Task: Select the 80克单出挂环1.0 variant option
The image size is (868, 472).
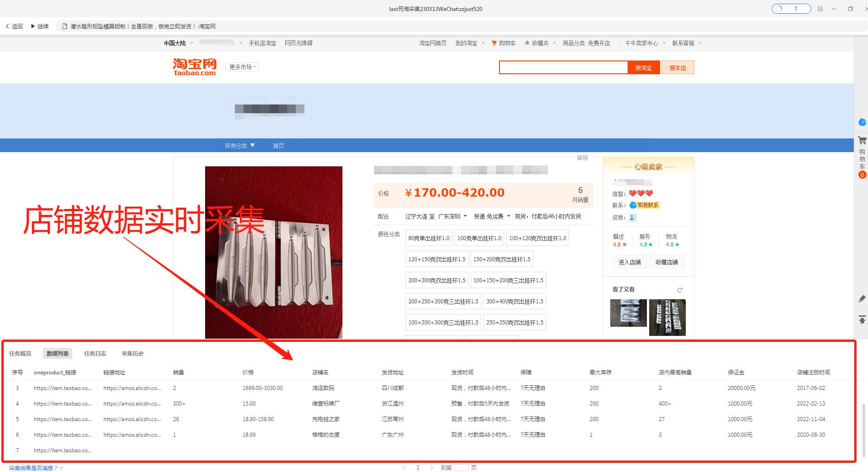Action: pyautogui.click(x=429, y=238)
